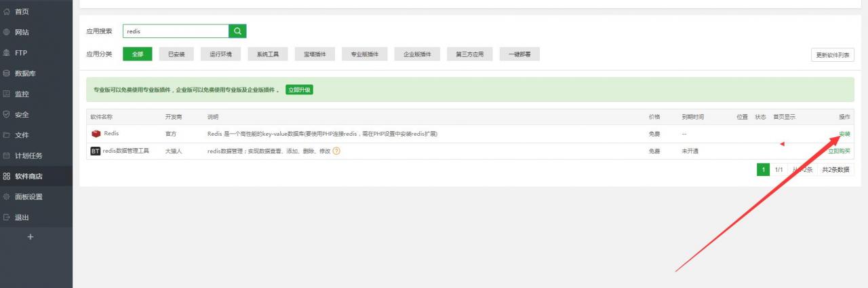Click the 软件商店 grid icon in sidebar
This screenshot has width=868, height=288.
coord(7,177)
